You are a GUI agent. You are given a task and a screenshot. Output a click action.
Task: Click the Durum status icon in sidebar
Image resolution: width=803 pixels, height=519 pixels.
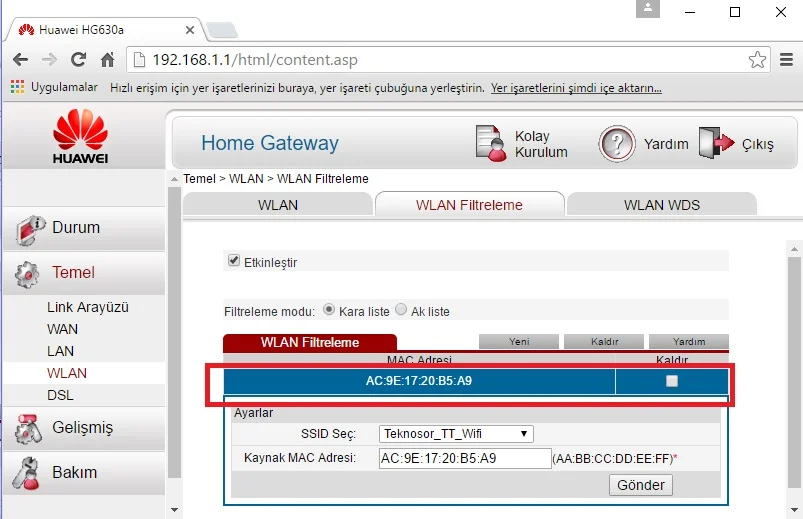(31, 228)
